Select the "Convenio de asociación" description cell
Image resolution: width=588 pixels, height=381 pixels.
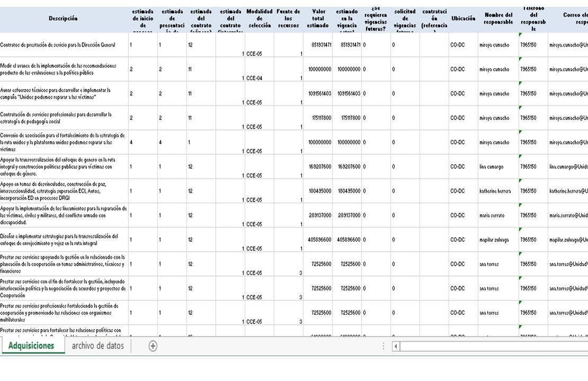[64, 142]
